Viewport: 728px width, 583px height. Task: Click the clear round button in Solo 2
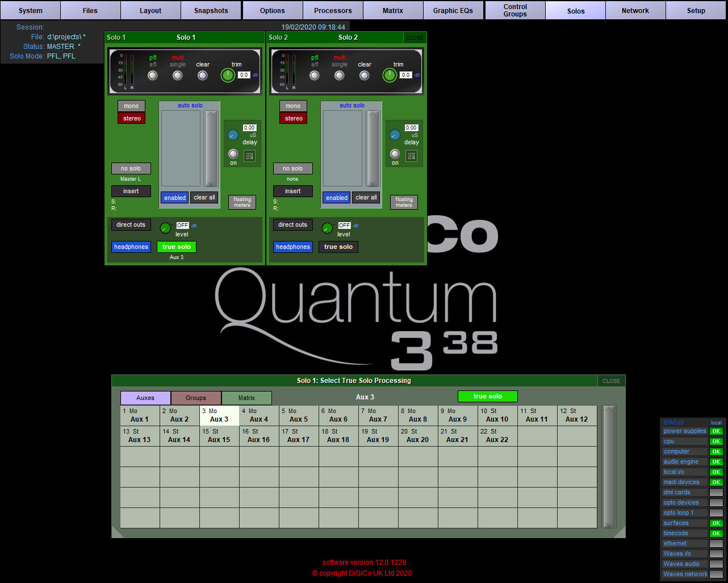(365, 76)
